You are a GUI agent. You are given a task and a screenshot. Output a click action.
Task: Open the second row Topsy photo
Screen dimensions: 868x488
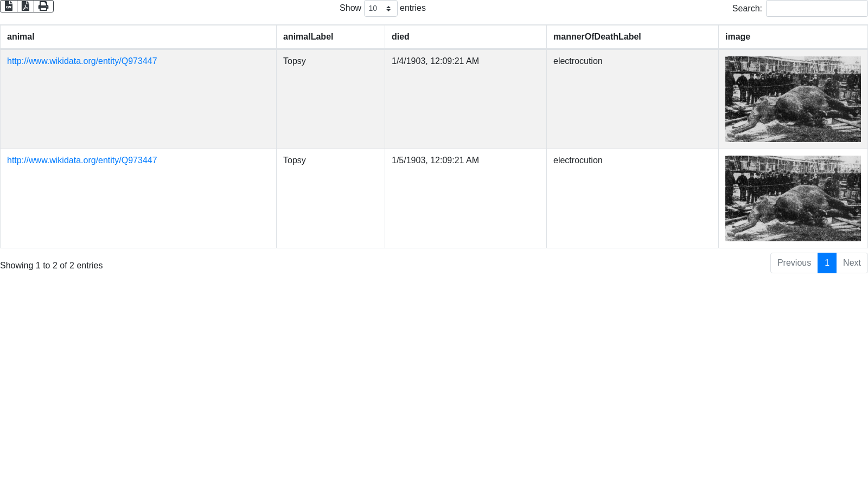pyautogui.click(x=793, y=198)
